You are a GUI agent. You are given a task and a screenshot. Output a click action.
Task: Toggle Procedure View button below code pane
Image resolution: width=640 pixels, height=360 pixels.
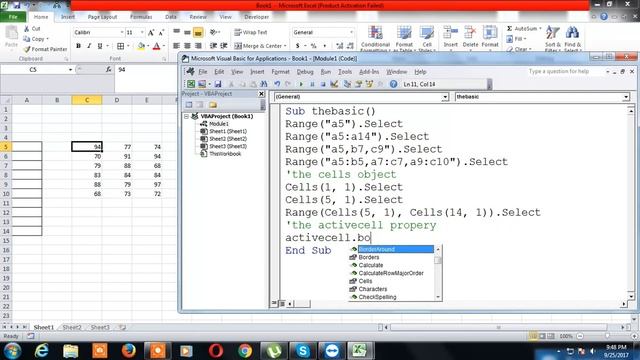(275, 303)
